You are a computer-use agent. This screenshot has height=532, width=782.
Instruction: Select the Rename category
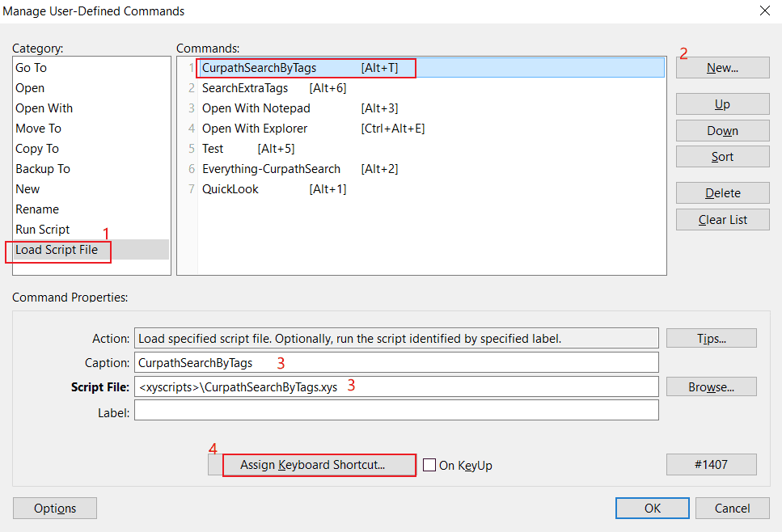tap(91, 209)
